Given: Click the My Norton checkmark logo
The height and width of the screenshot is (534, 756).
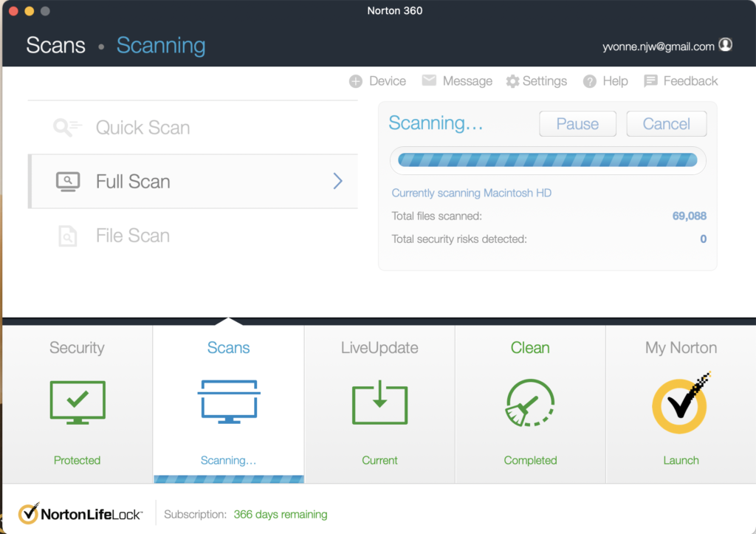Looking at the screenshot, I should 681,403.
